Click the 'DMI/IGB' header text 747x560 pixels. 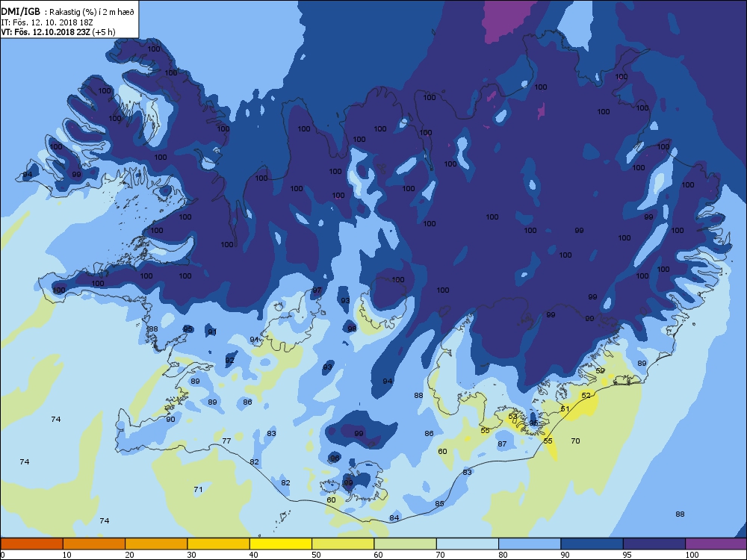tap(21, 12)
